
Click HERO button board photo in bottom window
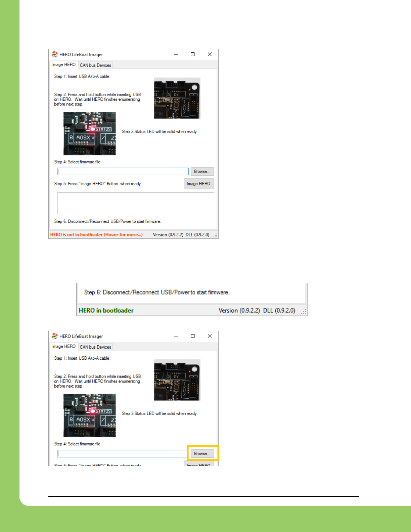(177, 380)
